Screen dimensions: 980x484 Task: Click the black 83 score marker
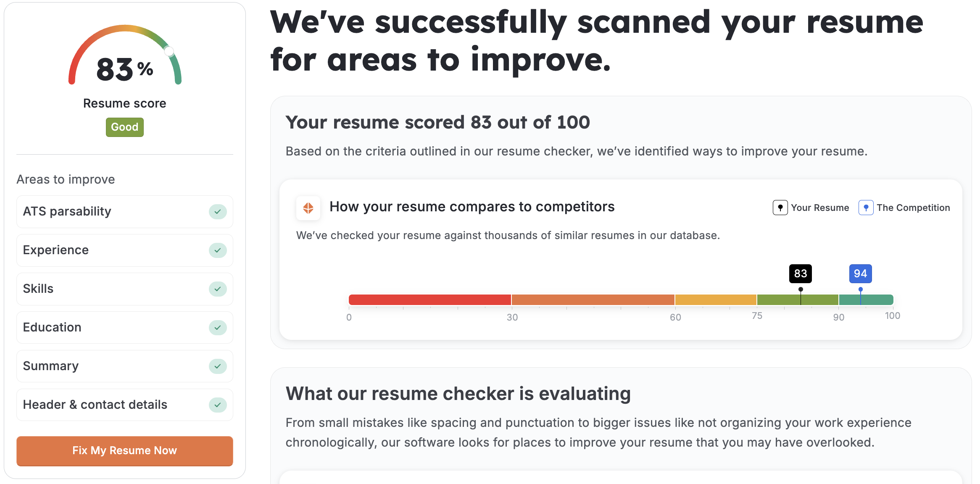[800, 274]
